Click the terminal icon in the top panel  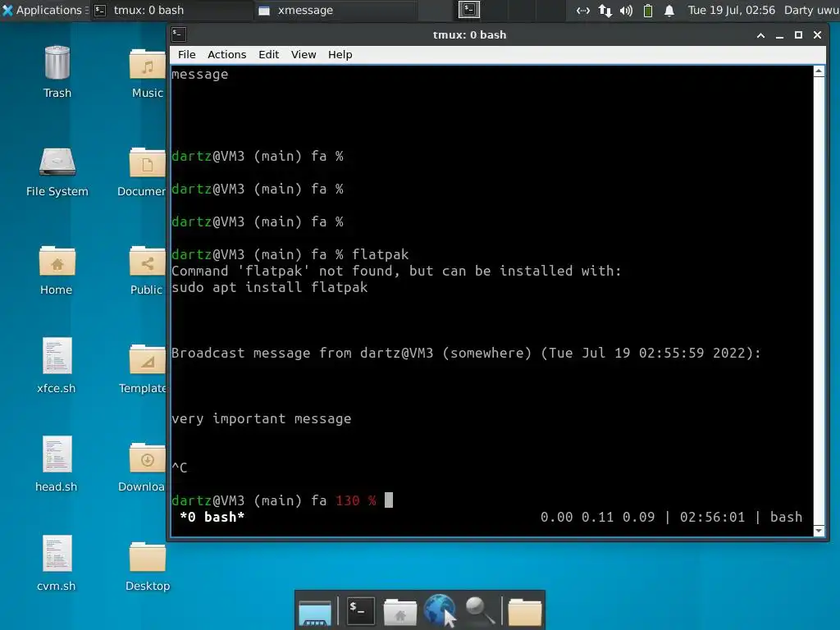(x=468, y=10)
